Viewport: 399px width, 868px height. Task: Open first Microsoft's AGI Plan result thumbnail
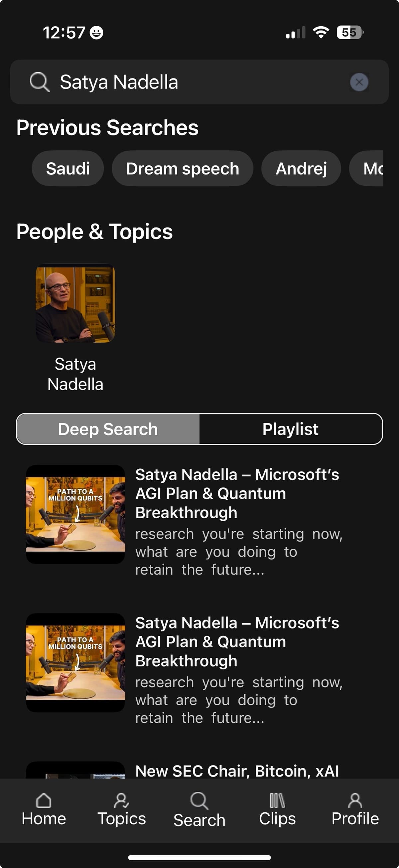(x=75, y=514)
